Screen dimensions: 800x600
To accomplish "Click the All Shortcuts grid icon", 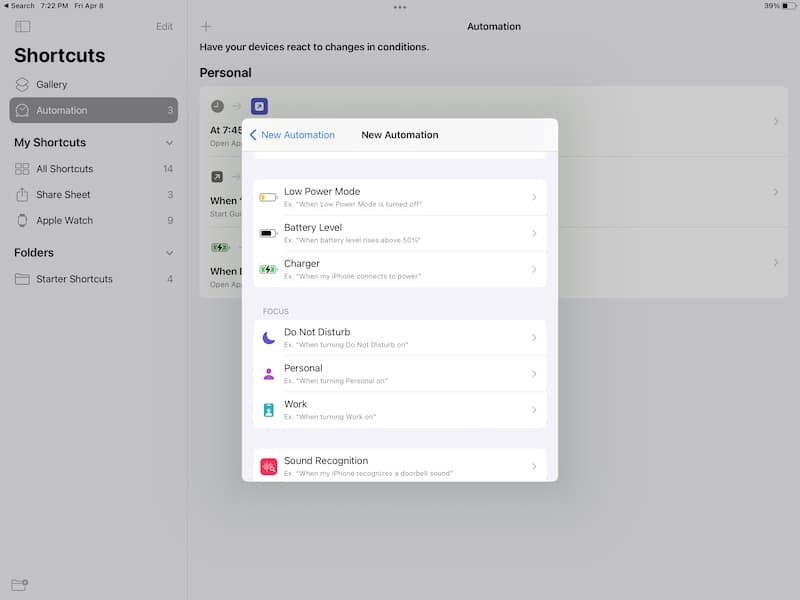I will point(22,169).
